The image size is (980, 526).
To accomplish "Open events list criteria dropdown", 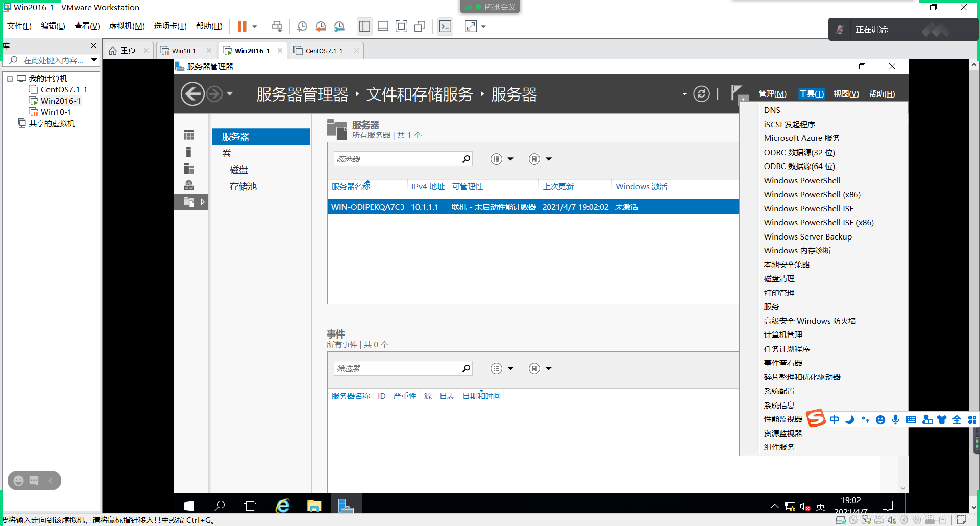I will 502,368.
